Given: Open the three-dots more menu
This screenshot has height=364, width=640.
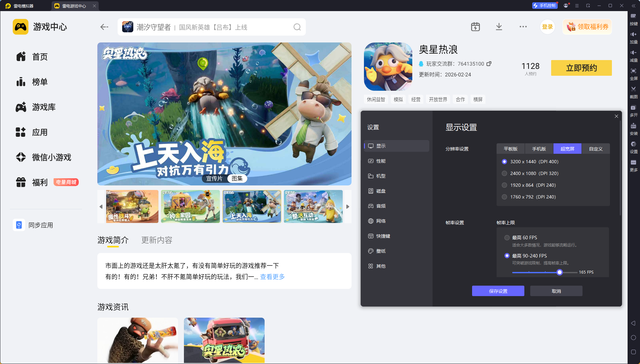Looking at the screenshot, I should point(523,27).
